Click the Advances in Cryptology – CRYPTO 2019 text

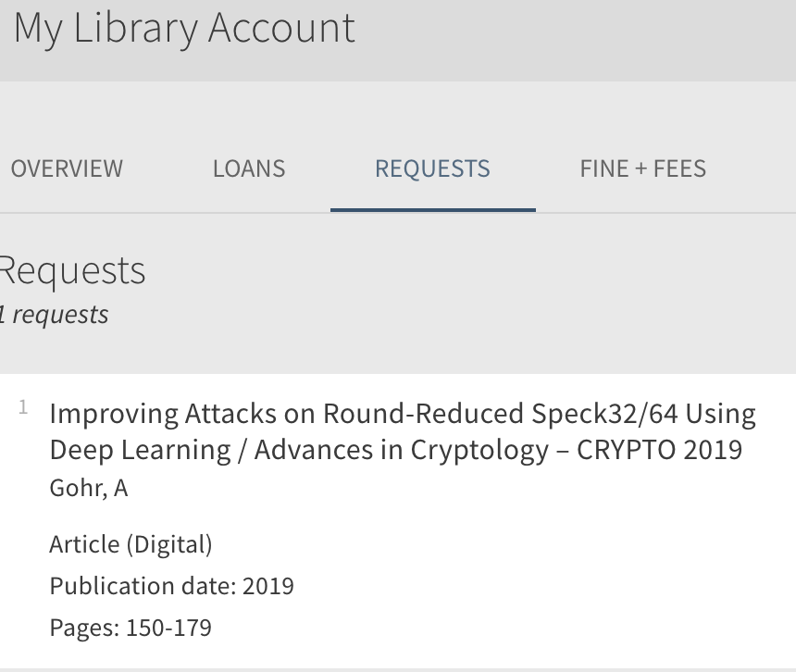498,450
